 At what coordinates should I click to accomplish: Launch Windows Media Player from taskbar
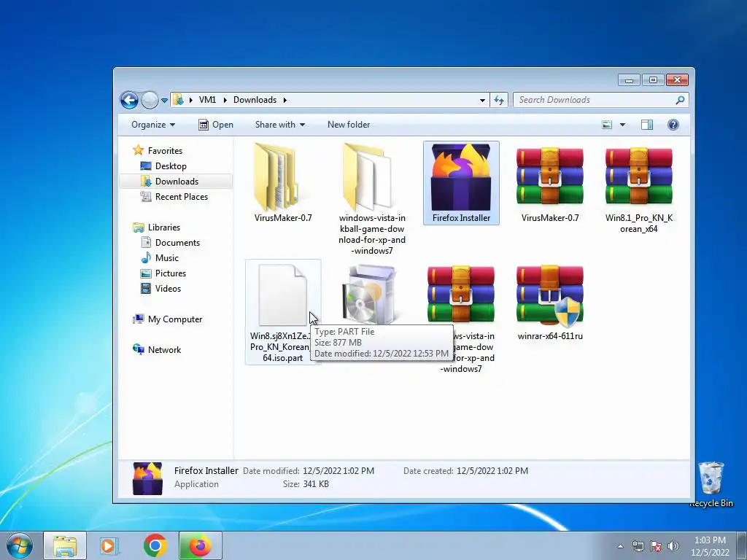[109, 545]
